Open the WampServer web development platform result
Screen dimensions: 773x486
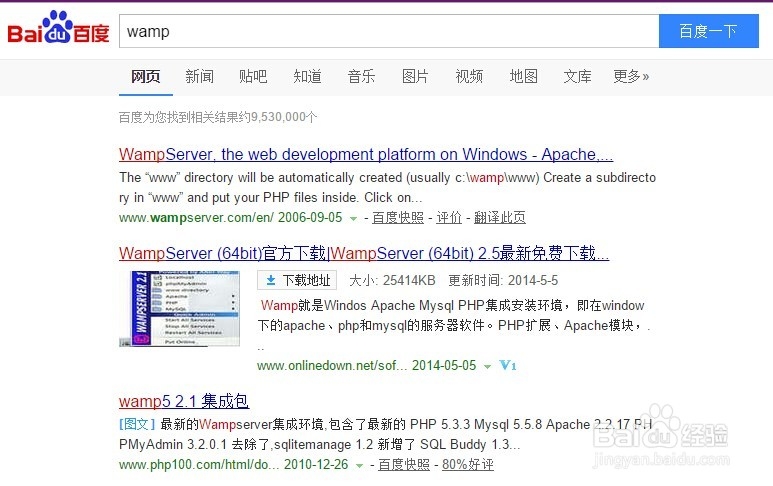pyautogui.click(x=366, y=154)
